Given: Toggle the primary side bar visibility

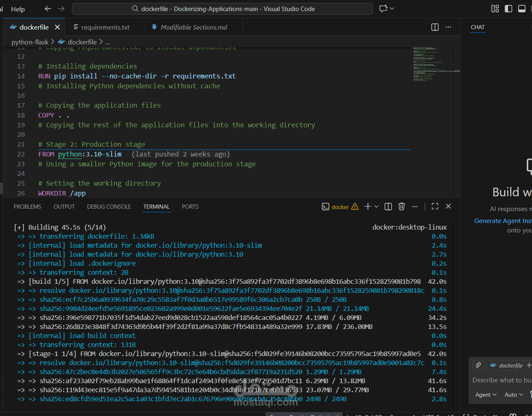Looking at the screenshot, I should pyautogui.click(x=509, y=9).
